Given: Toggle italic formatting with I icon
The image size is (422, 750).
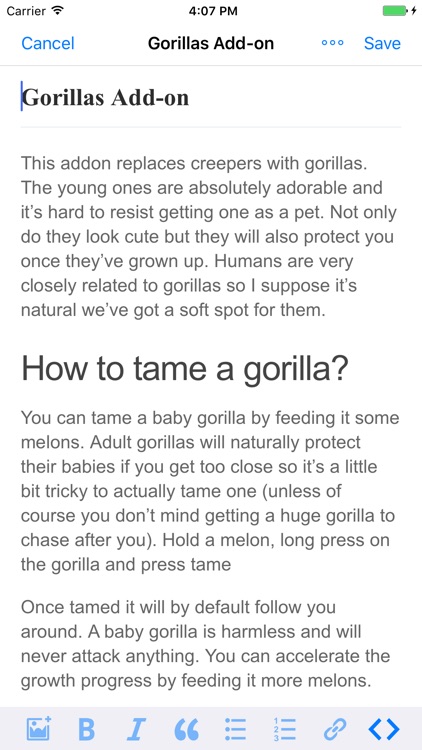Looking at the screenshot, I should pos(136,729).
